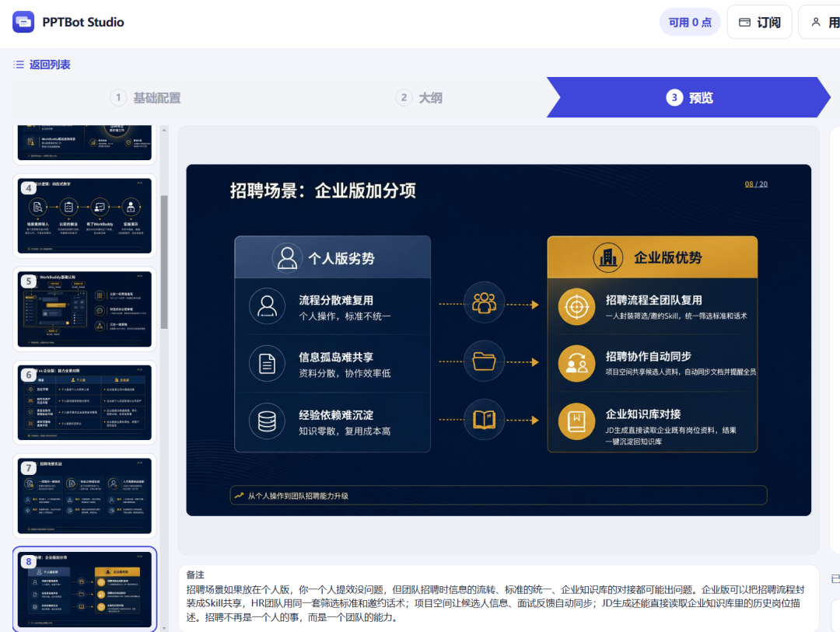
Task: Open the 可用 0 点 credits badge
Action: (x=689, y=22)
